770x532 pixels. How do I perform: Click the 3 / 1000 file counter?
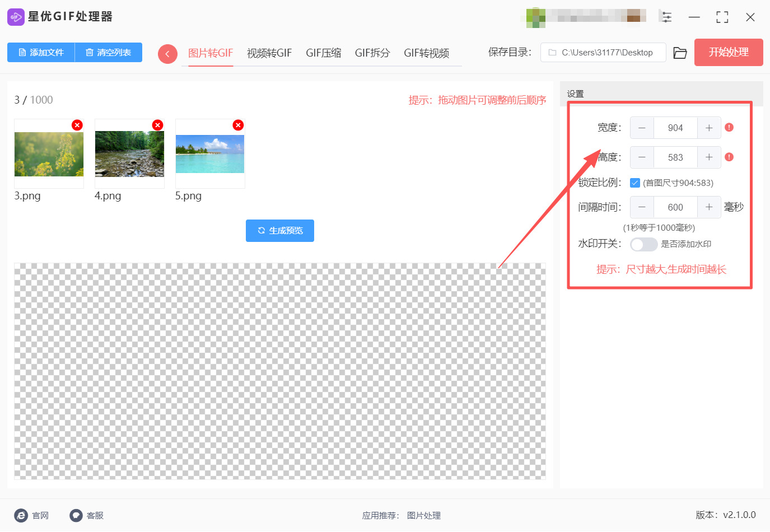(x=34, y=100)
